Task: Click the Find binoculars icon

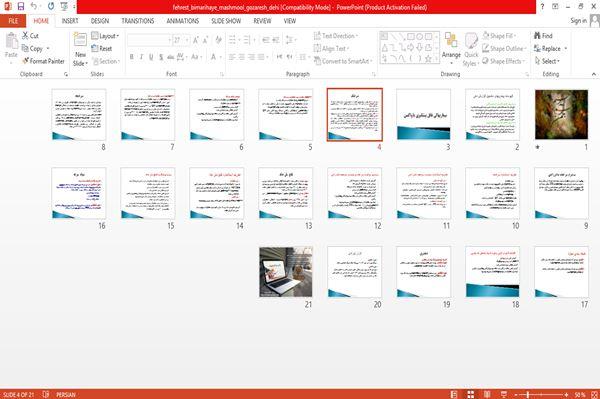Action: pyautogui.click(x=537, y=36)
